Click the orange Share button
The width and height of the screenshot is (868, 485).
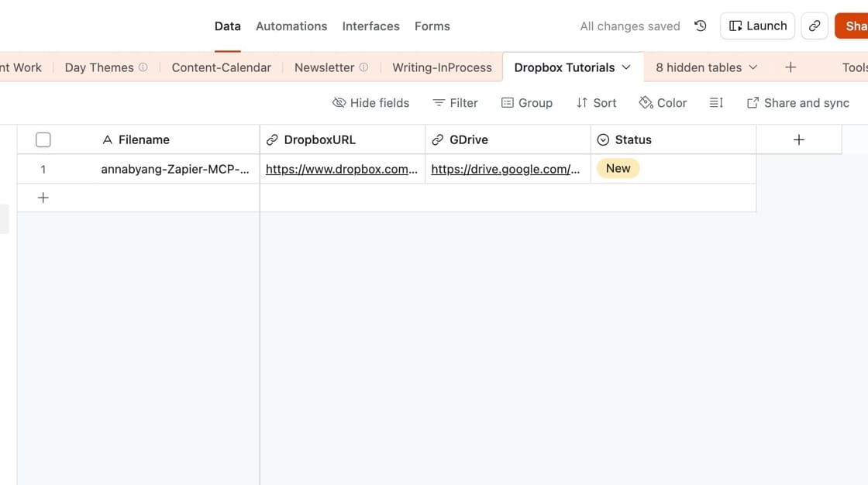point(852,26)
